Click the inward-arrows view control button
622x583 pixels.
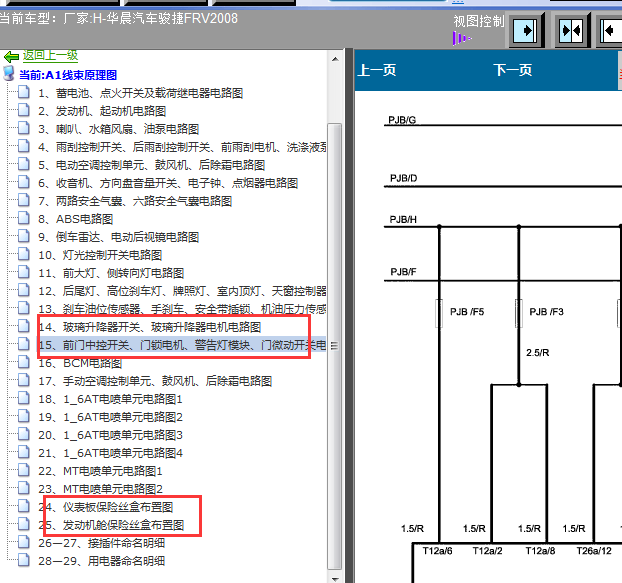(571, 31)
